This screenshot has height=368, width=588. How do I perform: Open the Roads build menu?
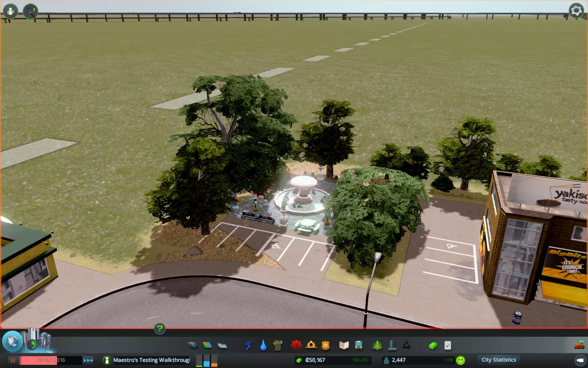(193, 345)
